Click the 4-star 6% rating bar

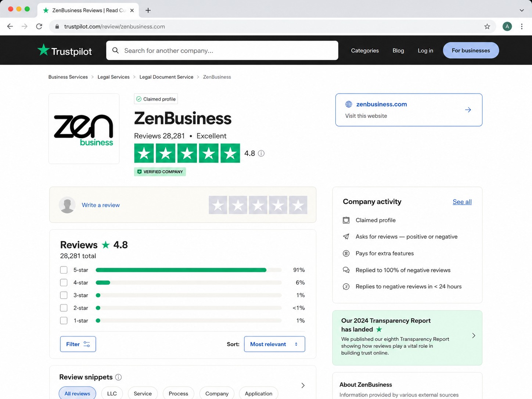[188, 283]
